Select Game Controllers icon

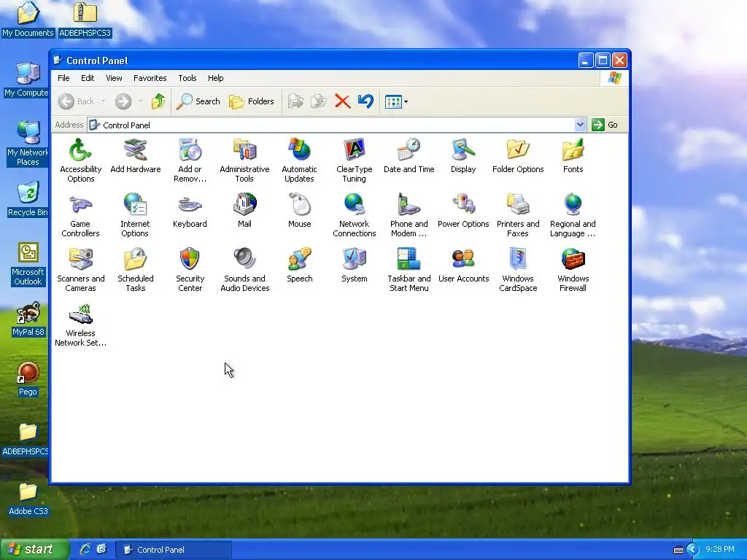tap(80, 215)
